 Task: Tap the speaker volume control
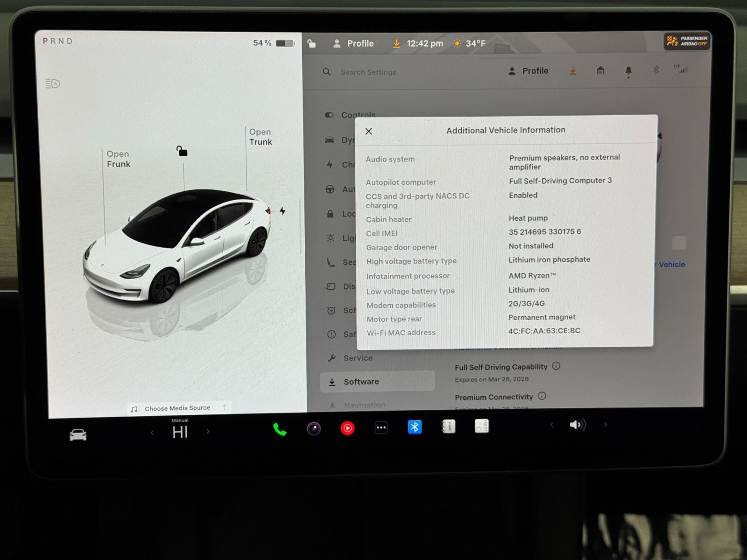[x=578, y=425]
